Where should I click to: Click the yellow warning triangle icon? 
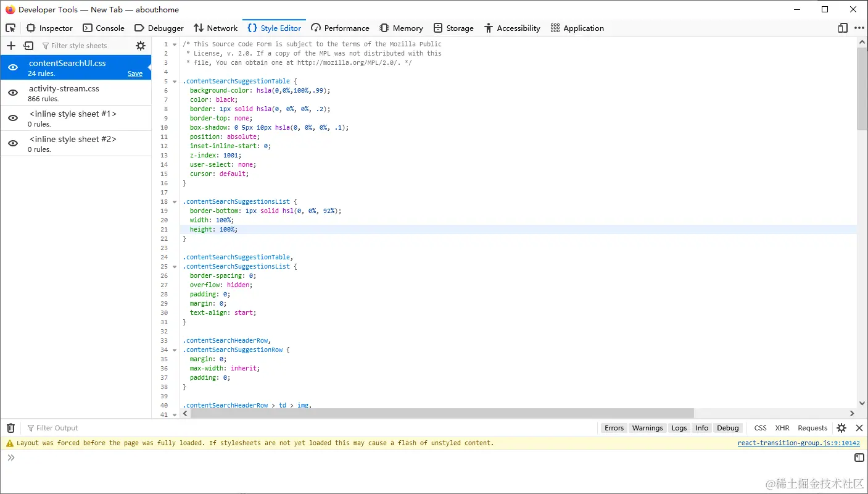tap(9, 443)
